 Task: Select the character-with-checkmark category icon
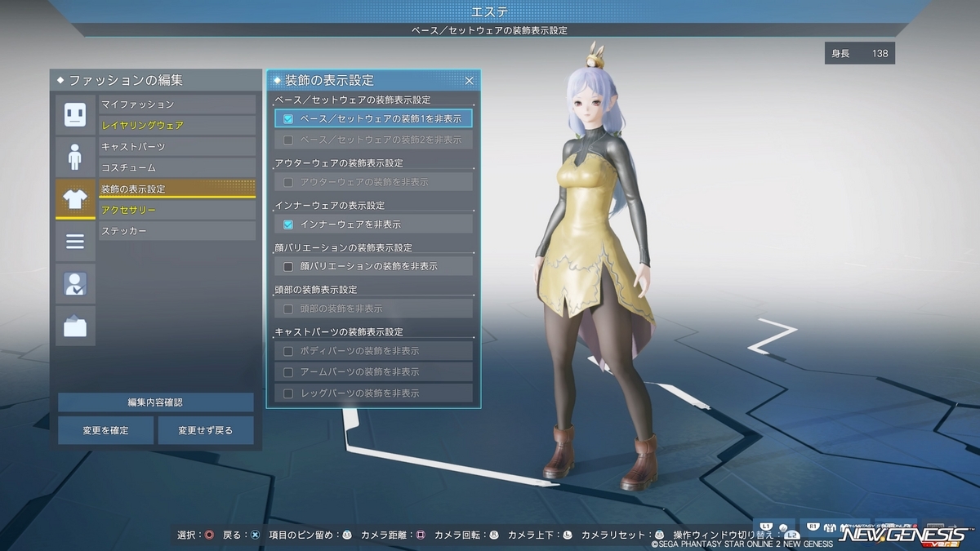click(x=75, y=284)
